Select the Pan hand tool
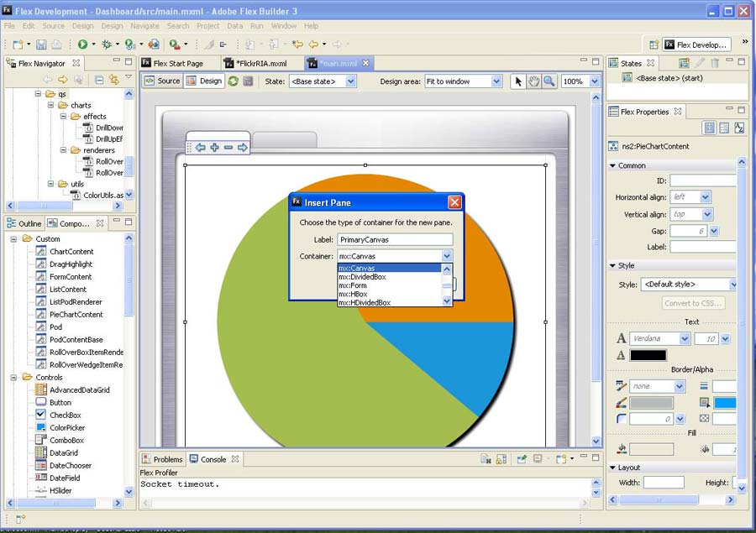The image size is (756, 533). (x=533, y=81)
